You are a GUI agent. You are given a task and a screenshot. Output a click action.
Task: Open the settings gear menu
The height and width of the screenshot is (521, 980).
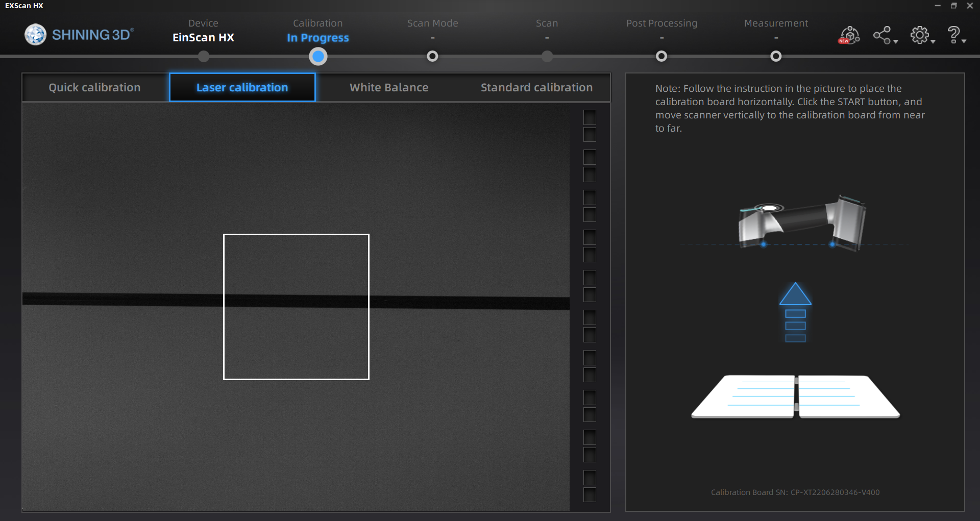tap(920, 35)
